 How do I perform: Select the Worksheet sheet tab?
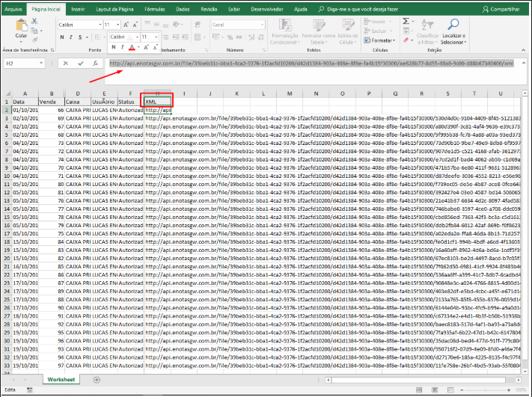tap(61, 379)
